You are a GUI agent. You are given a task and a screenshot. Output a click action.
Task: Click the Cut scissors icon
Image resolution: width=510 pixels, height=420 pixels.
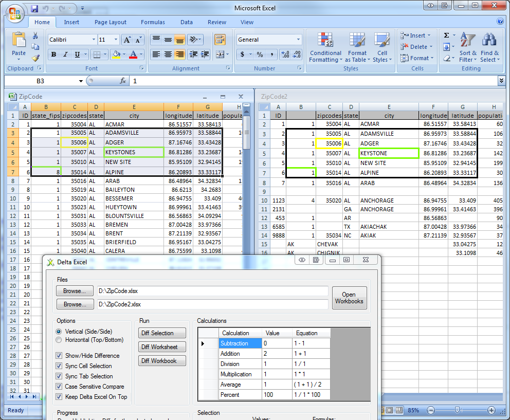tap(35, 35)
